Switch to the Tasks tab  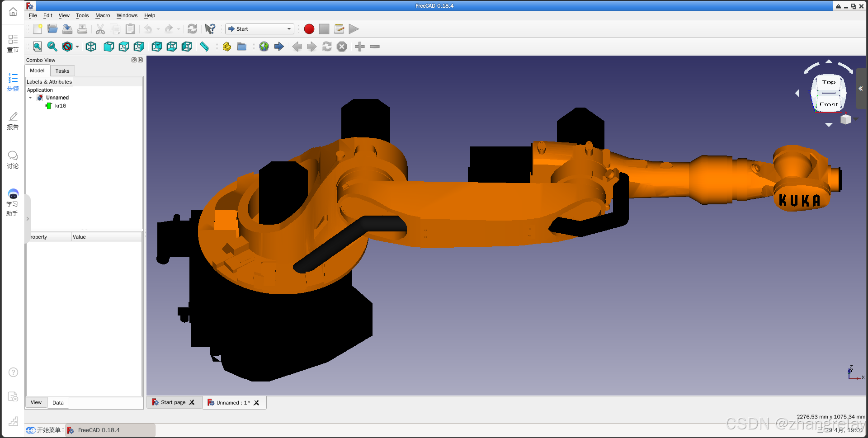click(62, 71)
